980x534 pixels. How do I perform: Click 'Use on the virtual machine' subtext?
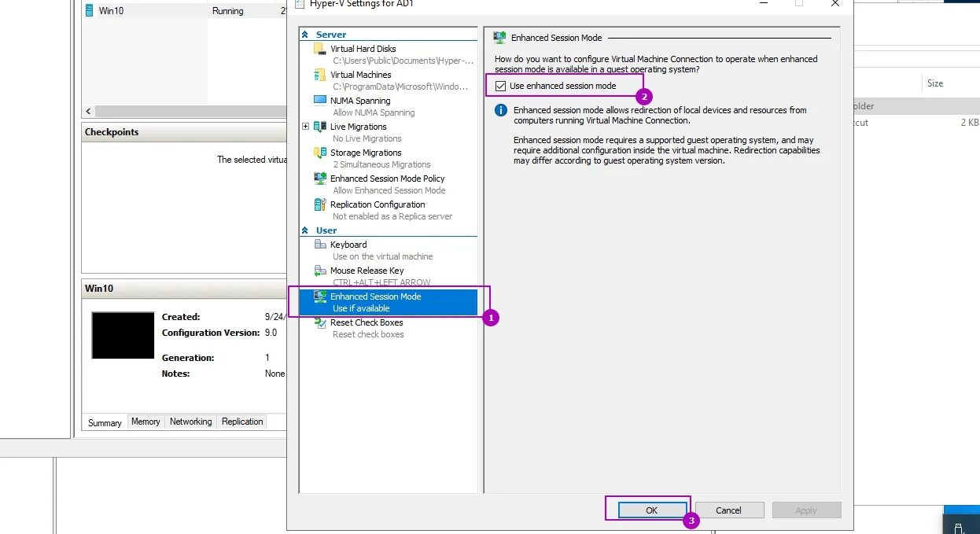[x=383, y=256]
